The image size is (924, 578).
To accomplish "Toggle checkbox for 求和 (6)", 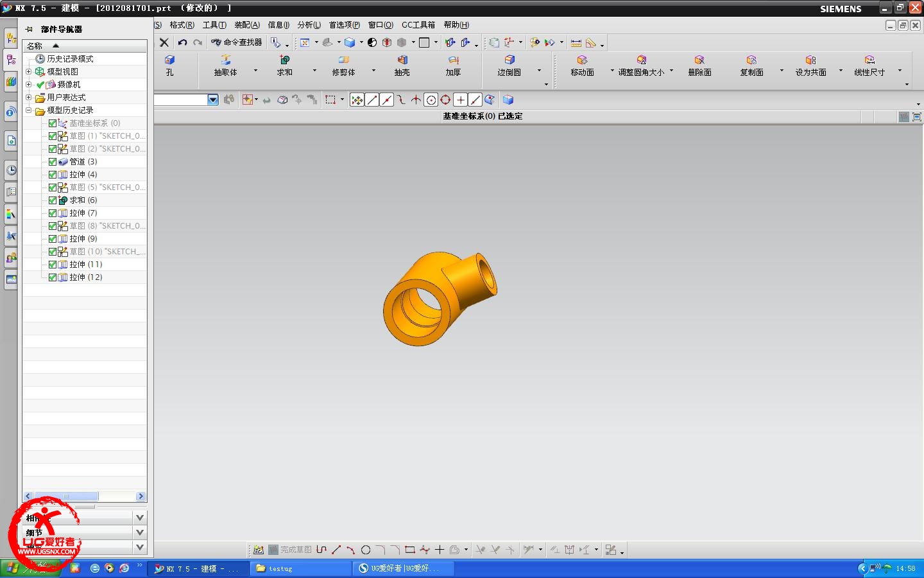I will 53,200.
